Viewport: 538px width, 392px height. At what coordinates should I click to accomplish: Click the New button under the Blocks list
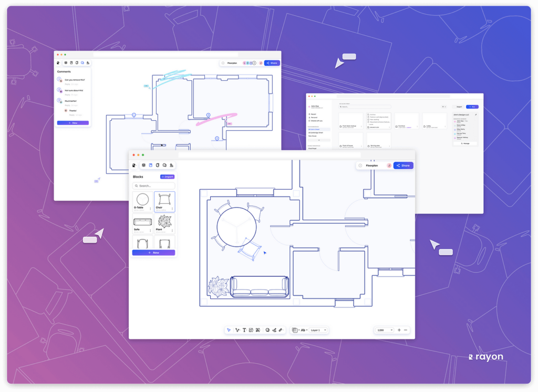153,253
